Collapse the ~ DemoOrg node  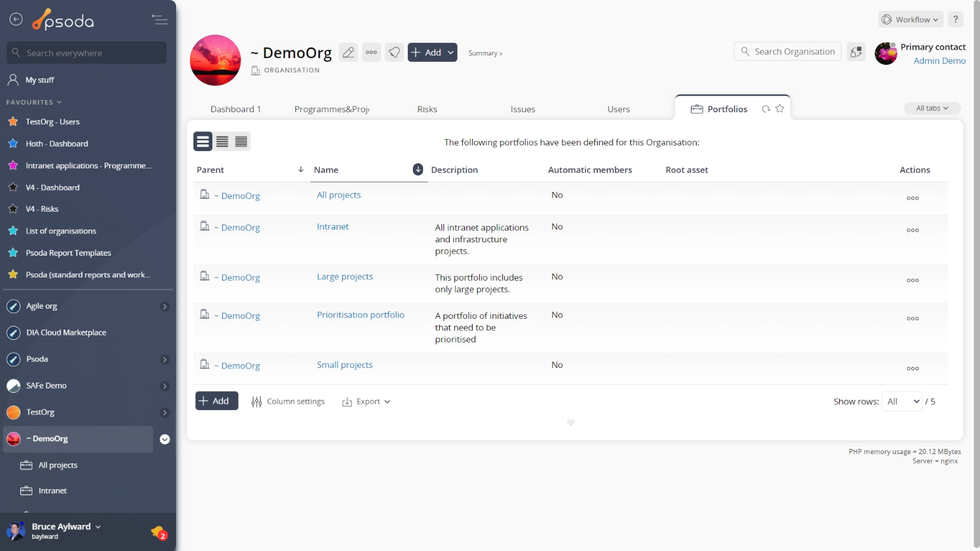click(x=165, y=439)
